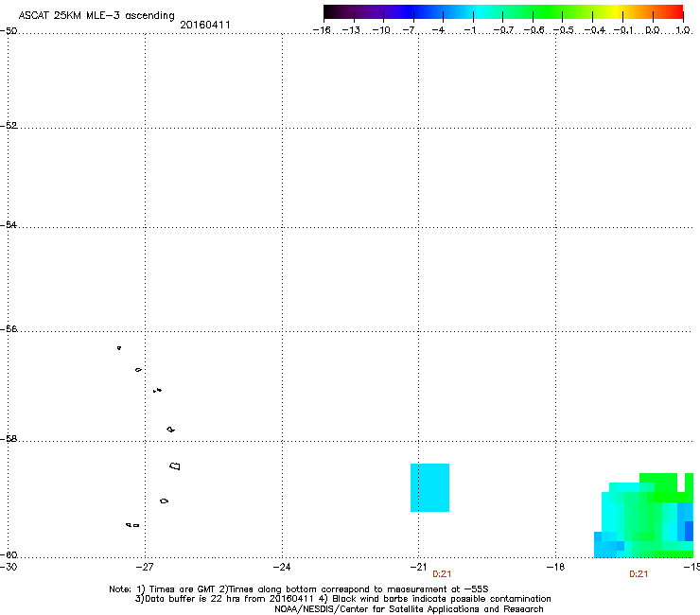This screenshot has width=700, height=615.
Task: Click the green data swath in bottom-right corner
Action: coord(644,516)
